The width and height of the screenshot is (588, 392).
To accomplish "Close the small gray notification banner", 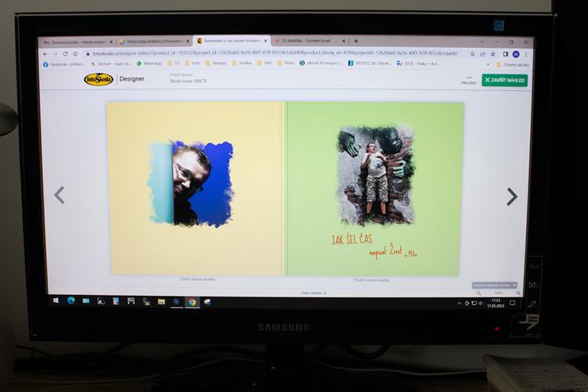I will click(x=514, y=285).
